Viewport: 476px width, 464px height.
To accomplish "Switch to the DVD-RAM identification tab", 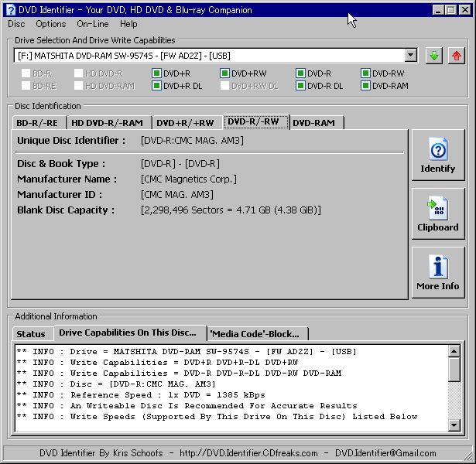I will (x=317, y=123).
